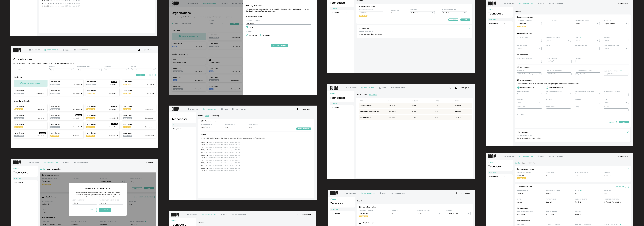Select the Individual company radio button
The image size is (644, 226).
pos(547,88)
